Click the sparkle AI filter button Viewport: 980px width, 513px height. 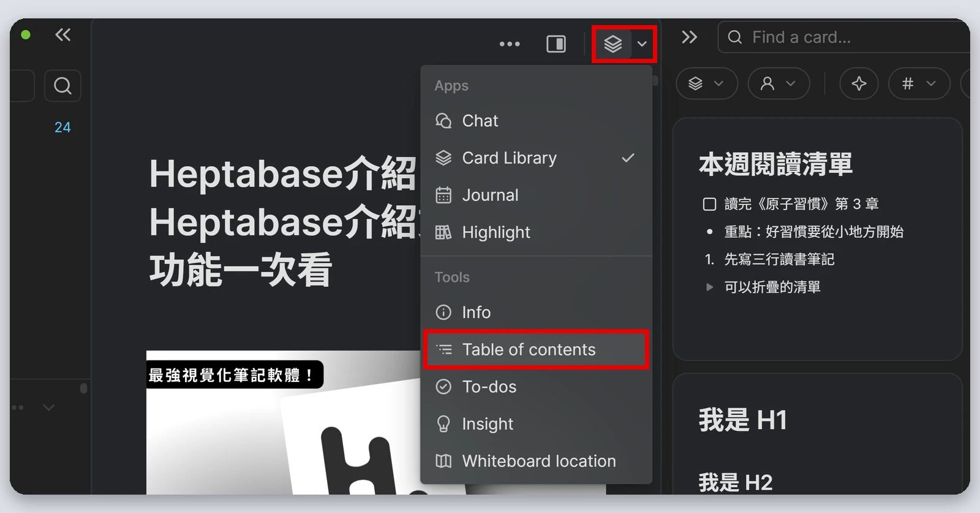pos(859,83)
